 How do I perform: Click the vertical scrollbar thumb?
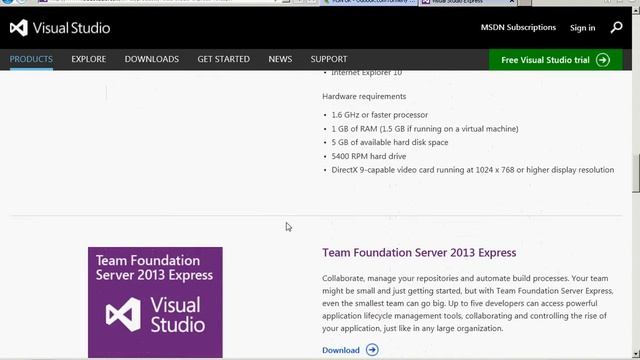(636, 173)
